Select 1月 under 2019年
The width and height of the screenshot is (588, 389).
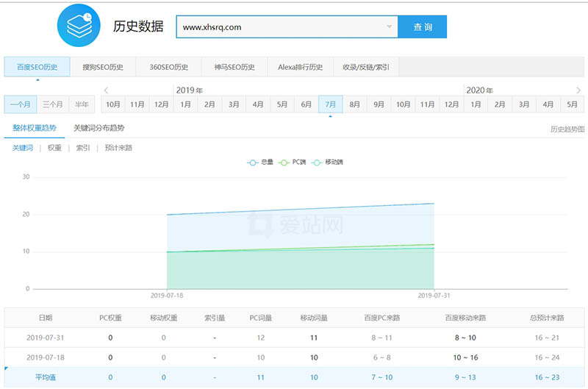186,104
